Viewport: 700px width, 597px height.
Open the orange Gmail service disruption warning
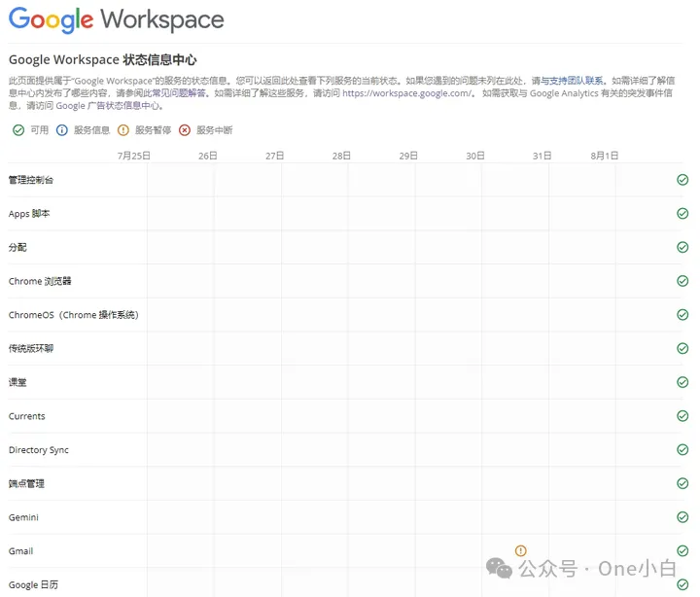click(x=520, y=550)
